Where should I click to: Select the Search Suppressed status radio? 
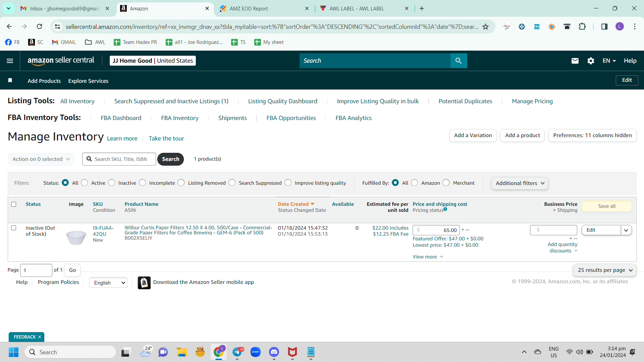(x=232, y=183)
